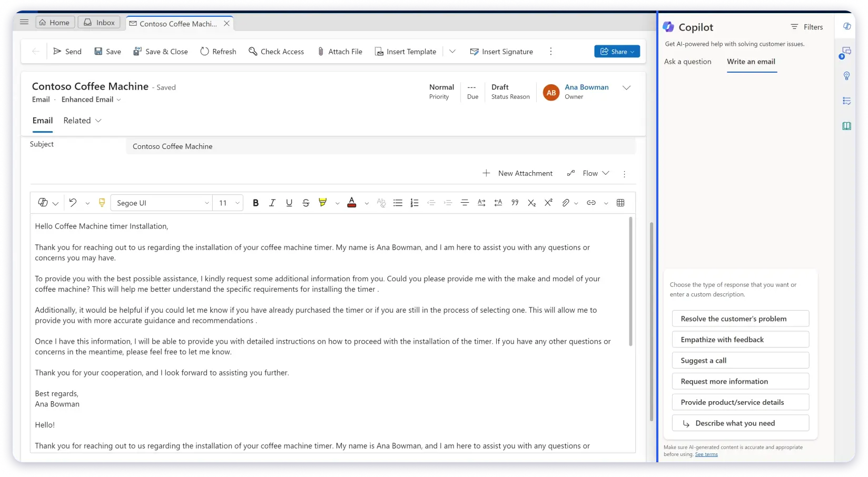Click Provide product/service details
This screenshot has height=477, width=868.
[741, 402]
